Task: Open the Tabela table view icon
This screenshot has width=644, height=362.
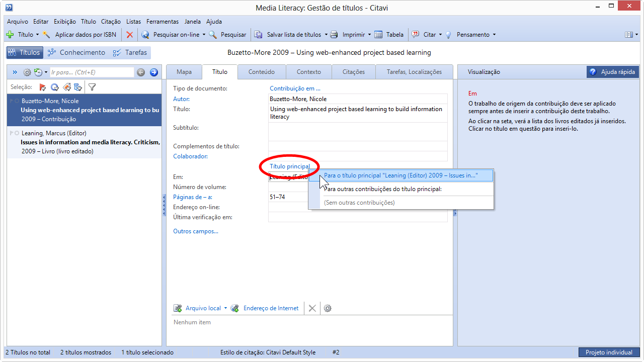Action: coord(378,35)
